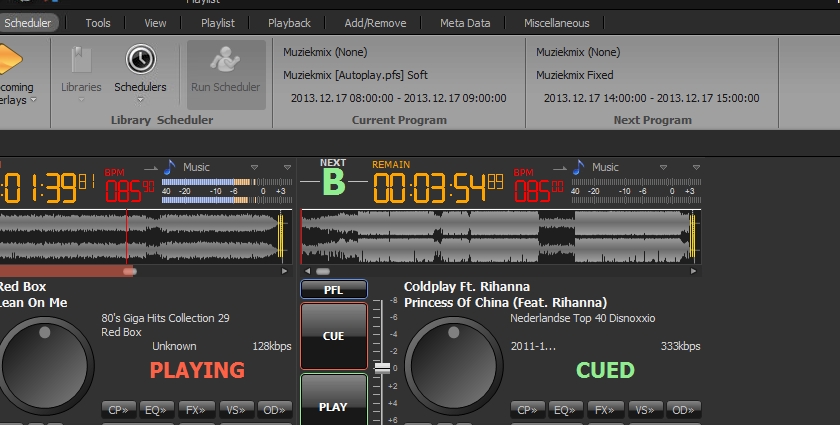
Task: Click the 'Coldplay Ft. Rihanna' artist text
Action: pyautogui.click(x=467, y=287)
